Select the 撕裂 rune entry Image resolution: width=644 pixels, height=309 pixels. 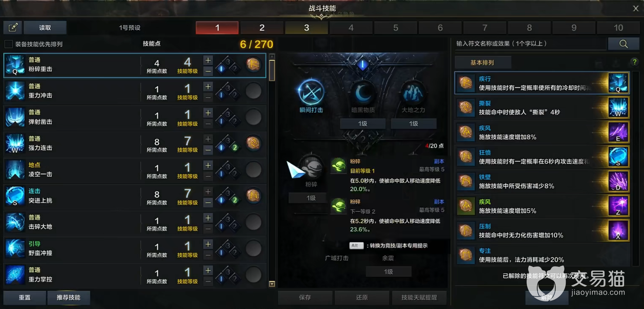point(542,108)
